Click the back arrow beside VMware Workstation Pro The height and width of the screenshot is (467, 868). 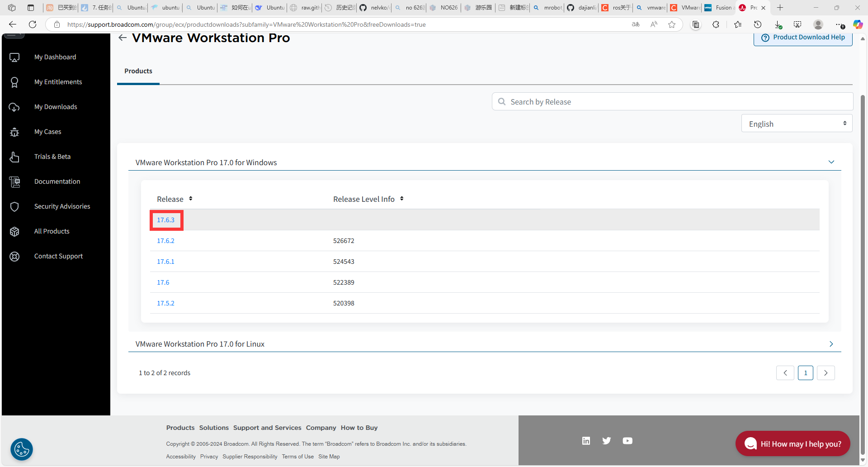[123, 38]
